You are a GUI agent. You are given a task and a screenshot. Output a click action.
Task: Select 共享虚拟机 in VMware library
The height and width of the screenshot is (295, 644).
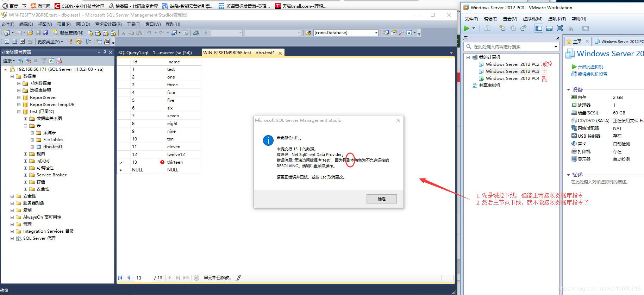tap(489, 86)
